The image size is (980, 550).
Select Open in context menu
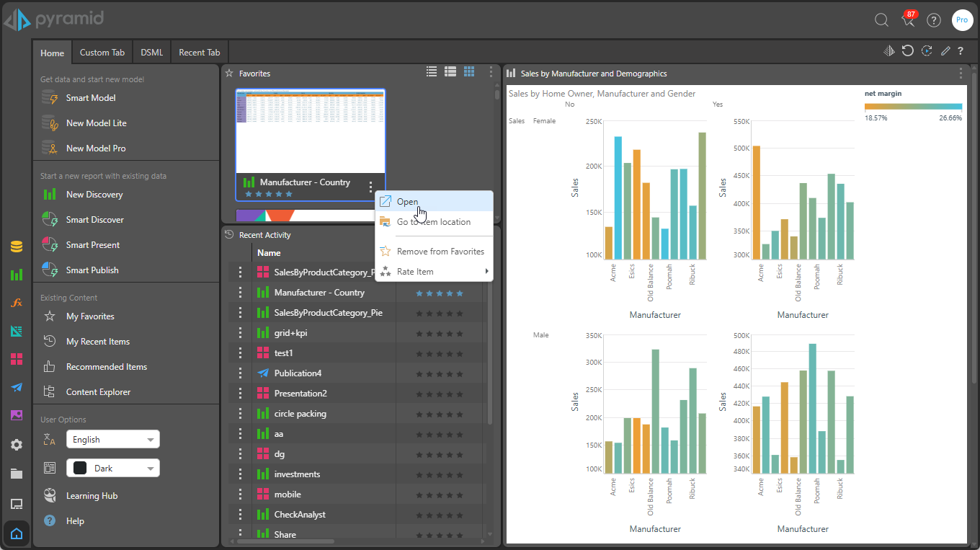[434, 202]
